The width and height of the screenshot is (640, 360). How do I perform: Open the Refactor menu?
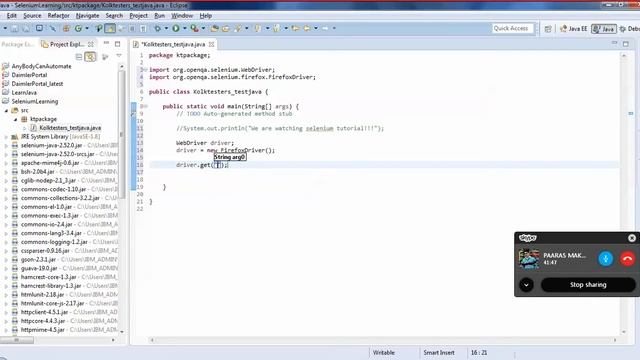point(58,16)
